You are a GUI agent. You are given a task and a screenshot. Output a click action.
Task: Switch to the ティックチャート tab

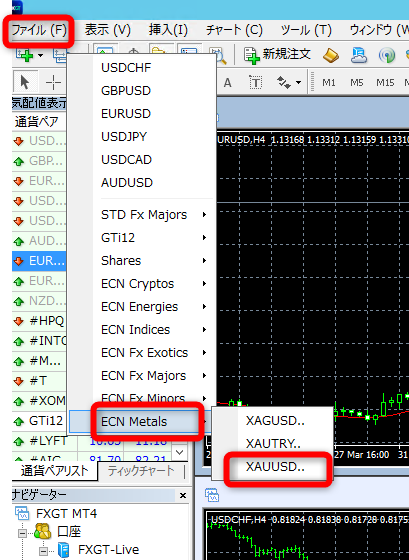(141, 471)
